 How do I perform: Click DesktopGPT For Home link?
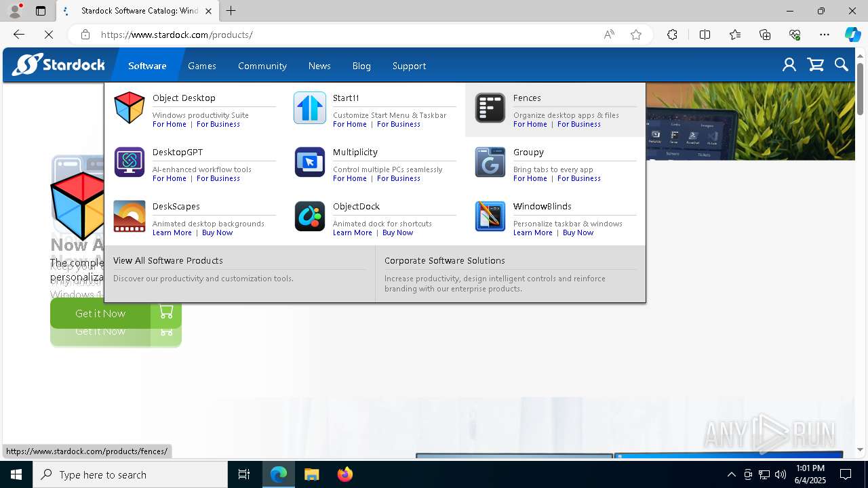coord(170,178)
